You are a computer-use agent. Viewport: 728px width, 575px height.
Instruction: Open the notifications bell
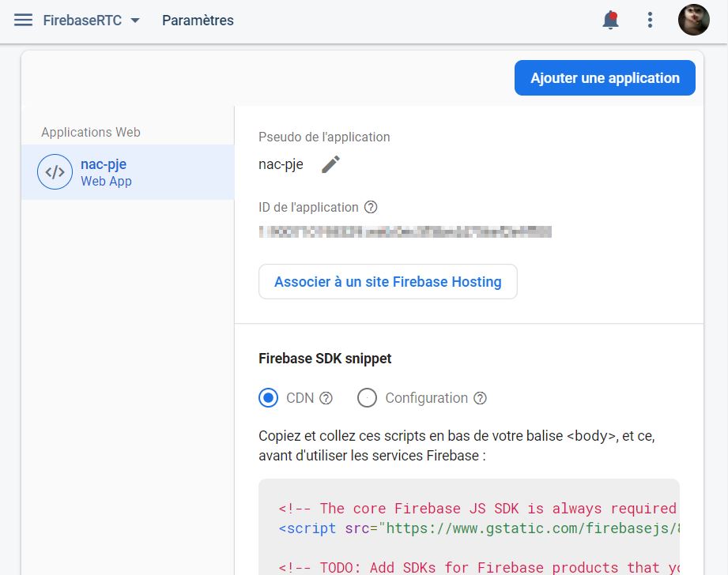pyautogui.click(x=610, y=21)
